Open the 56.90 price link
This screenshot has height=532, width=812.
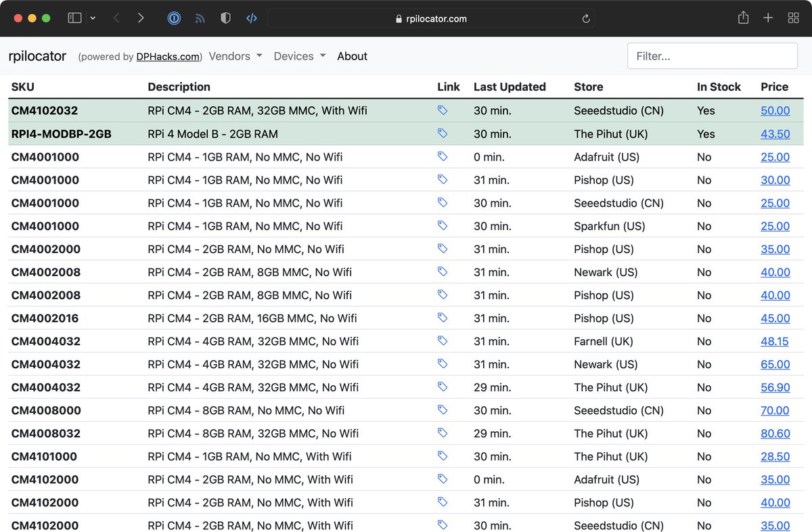(775, 387)
